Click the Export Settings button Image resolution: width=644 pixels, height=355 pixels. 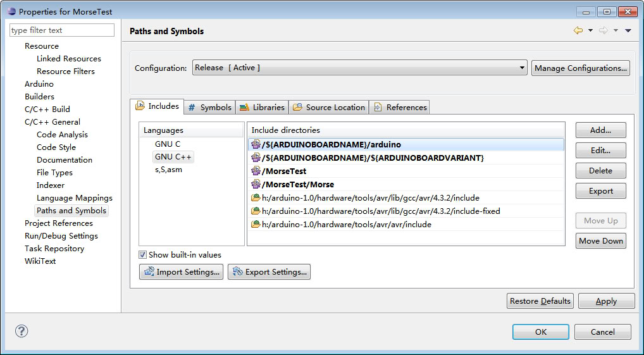(x=269, y=272)
